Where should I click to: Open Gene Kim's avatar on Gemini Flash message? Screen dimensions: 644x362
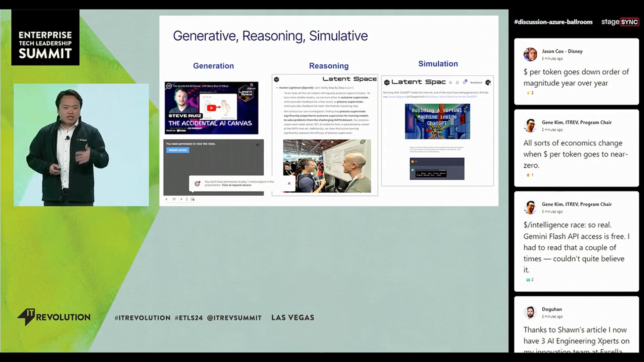(x=530, y=207)
